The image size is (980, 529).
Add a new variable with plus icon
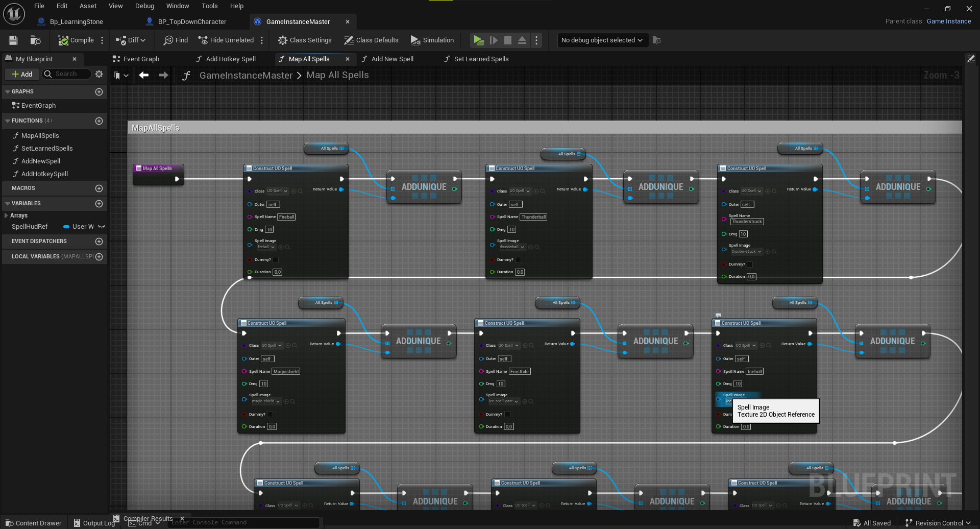pos(99,204)
